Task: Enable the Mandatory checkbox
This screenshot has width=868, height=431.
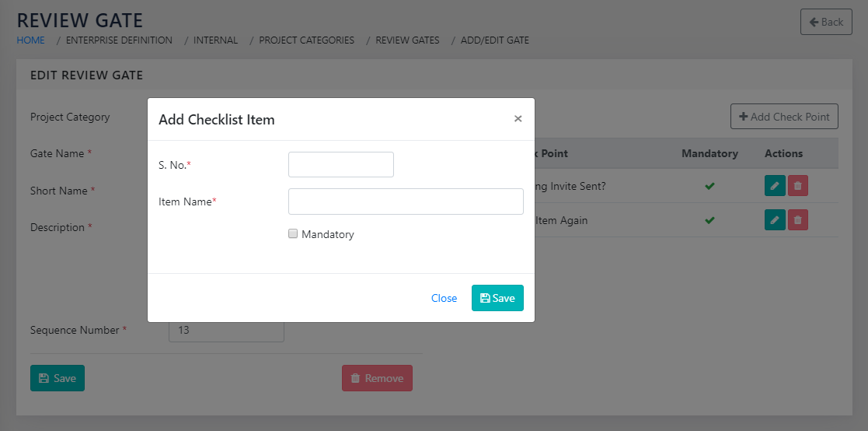Action: pyautogui.click(x=293, y=233)
